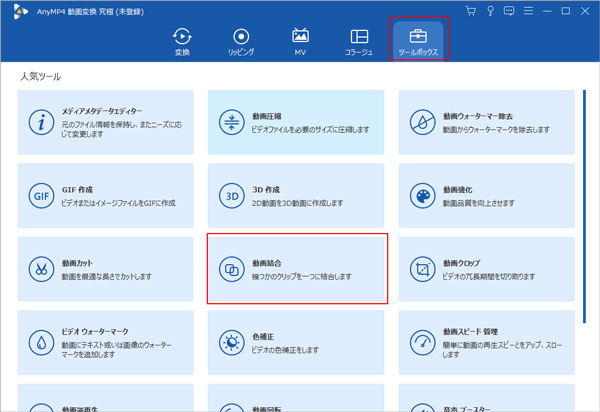Click the description ビデオファイルを必要のサイズに圧縮します
This screenshot has width=600, height=412.
pyautogui.click(x=310, y=129)
